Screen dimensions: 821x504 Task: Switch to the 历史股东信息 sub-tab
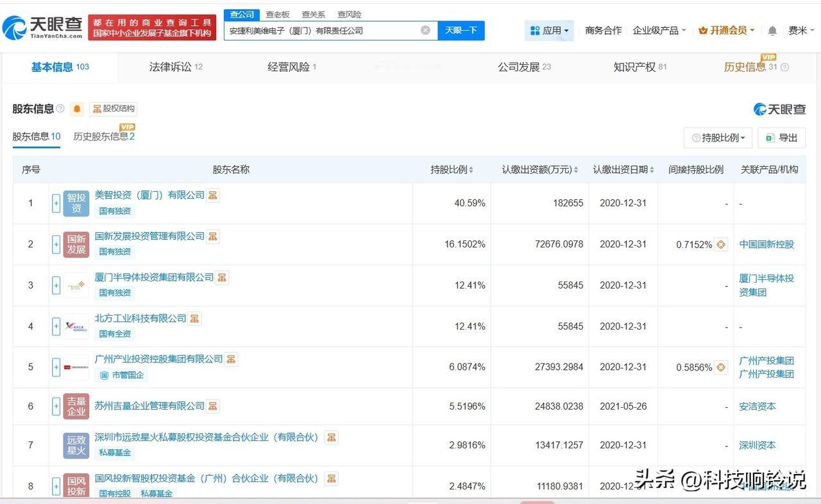pos(104,137)
